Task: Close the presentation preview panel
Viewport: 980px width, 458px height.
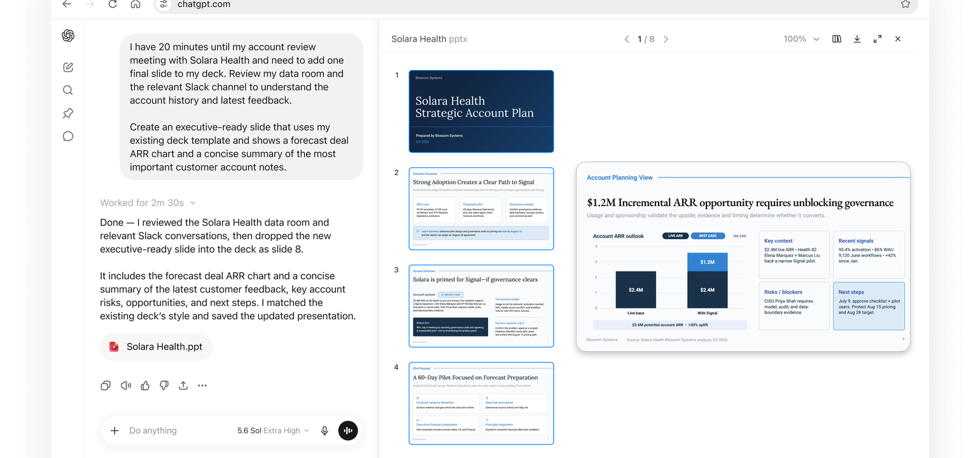Action: click(898, 39)
